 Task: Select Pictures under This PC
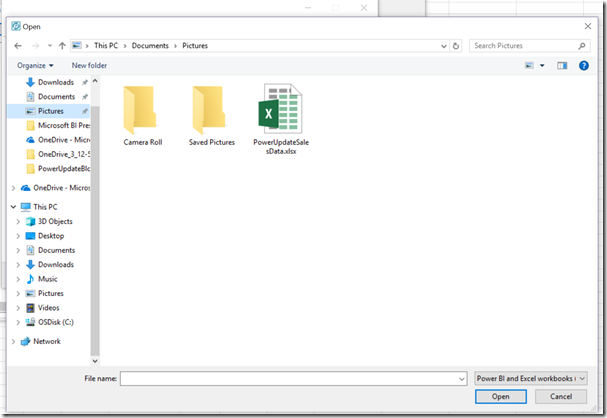[45, 293]
